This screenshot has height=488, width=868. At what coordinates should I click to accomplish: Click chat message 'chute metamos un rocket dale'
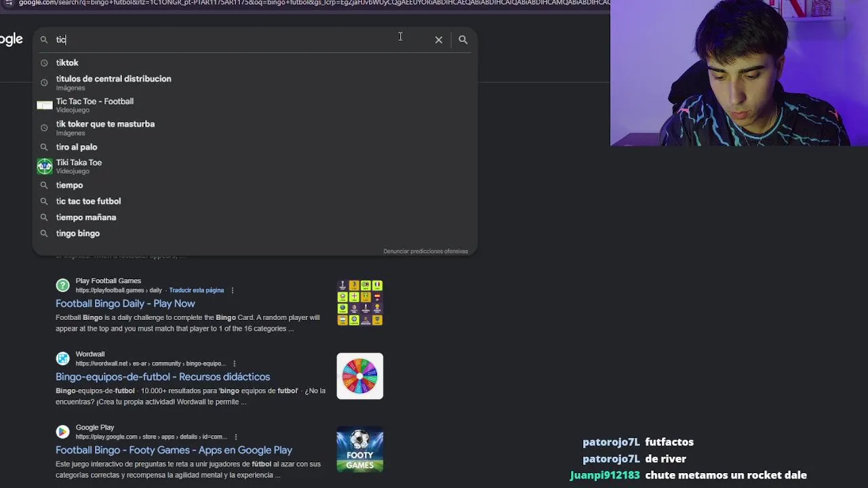pos(726,475)
